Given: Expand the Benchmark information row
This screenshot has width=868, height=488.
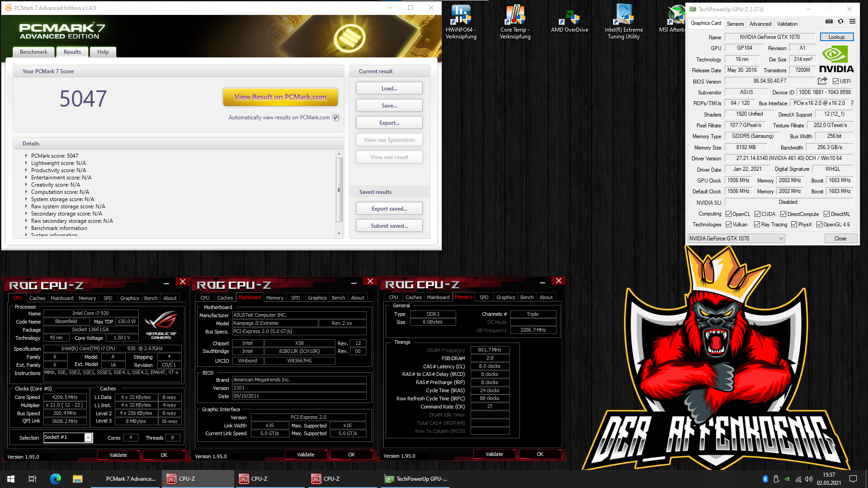Looking at the screenshot, I should 26,228.
